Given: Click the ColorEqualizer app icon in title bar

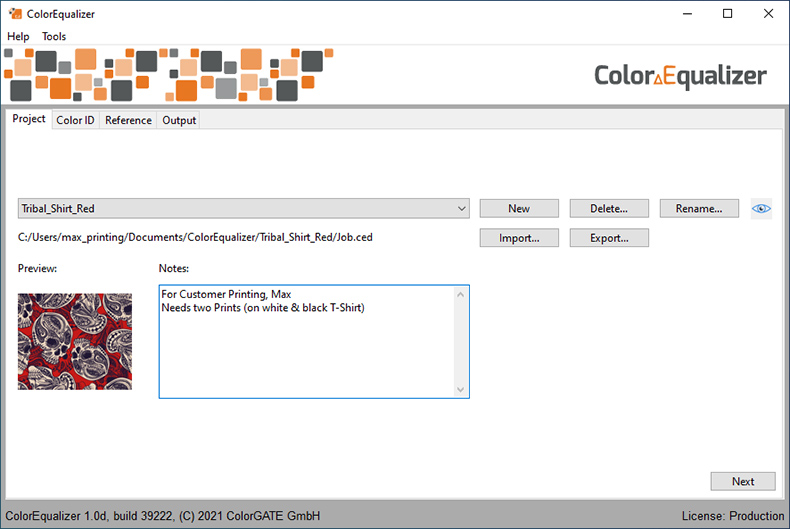Looking at the screenshot, I should [15, 14].
